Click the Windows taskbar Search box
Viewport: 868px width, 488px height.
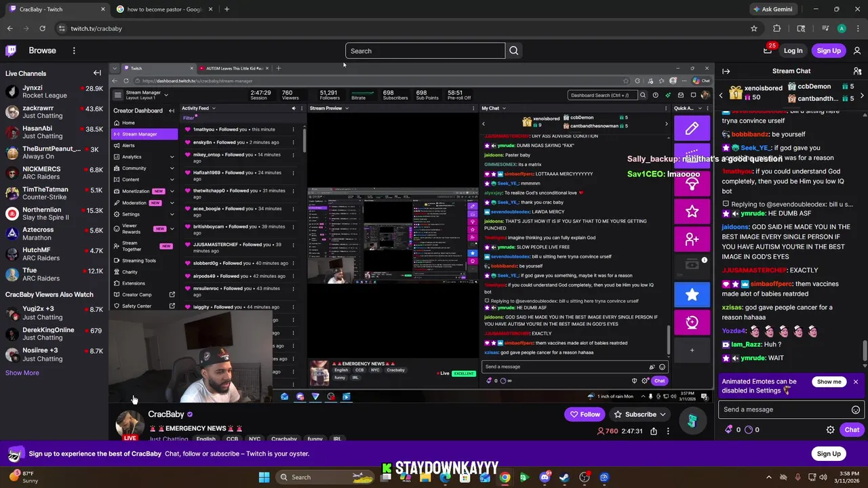coord(325,477)
